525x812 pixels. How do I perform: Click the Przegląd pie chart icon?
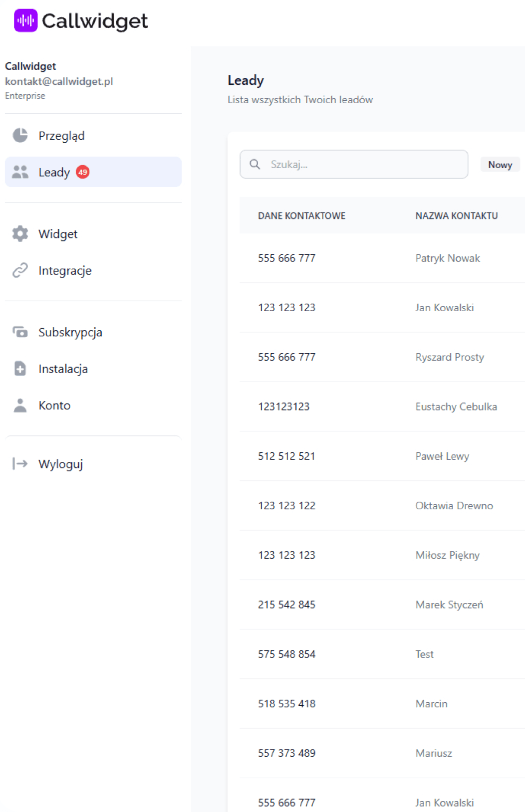(x=20, y=135)
